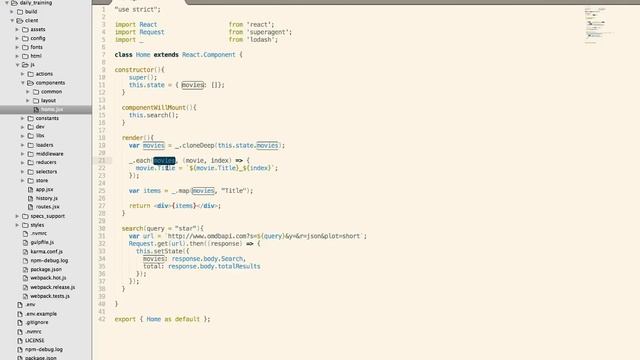Expand the styles folder arrow
This screenshot has height=360, width=640.
pos(18,225)
